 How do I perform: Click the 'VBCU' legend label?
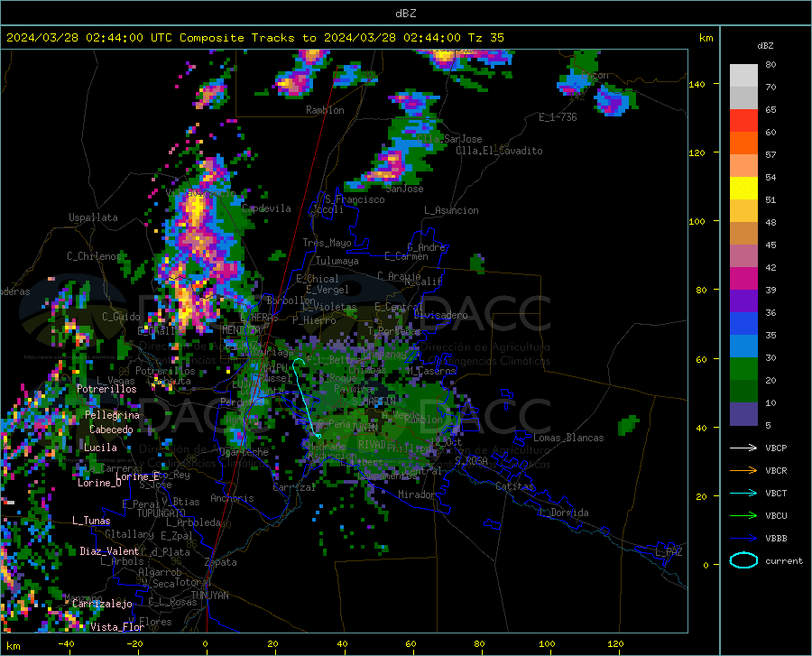tap(776, 516)
